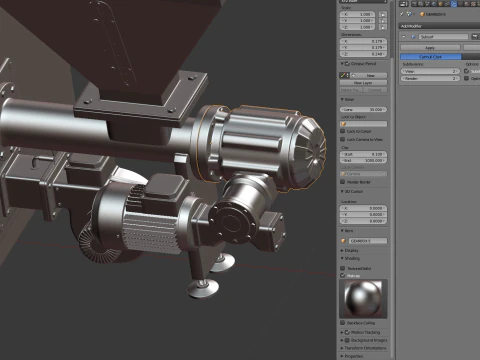
Task: Collapse the 3D Cursor panel
Action: [342, 191]
